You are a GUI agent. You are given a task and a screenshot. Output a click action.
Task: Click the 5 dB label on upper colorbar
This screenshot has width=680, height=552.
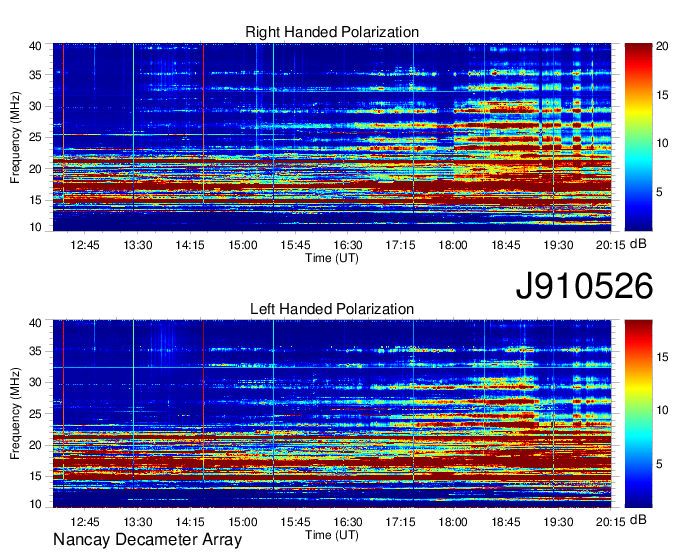pos(659,192)
